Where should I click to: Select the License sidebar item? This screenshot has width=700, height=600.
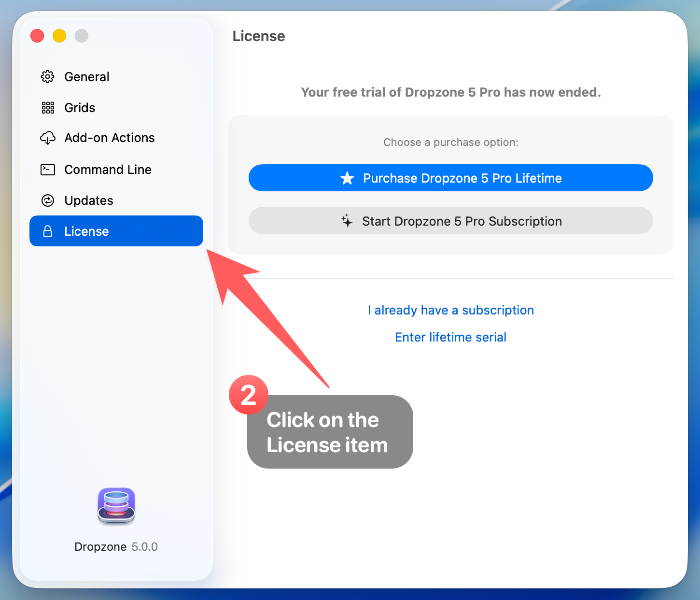(x=116, y=231)
